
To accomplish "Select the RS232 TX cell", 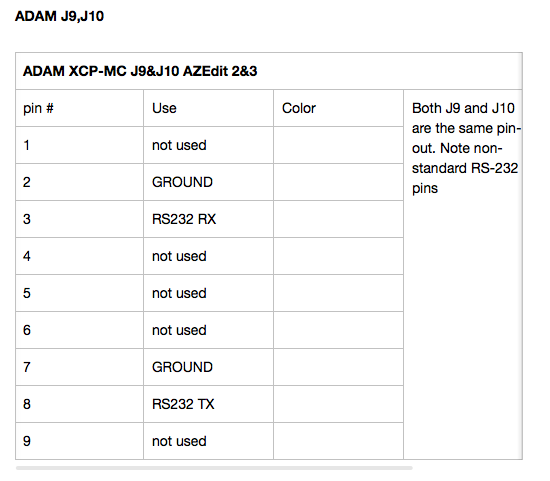I will click(x=208, y=404).
